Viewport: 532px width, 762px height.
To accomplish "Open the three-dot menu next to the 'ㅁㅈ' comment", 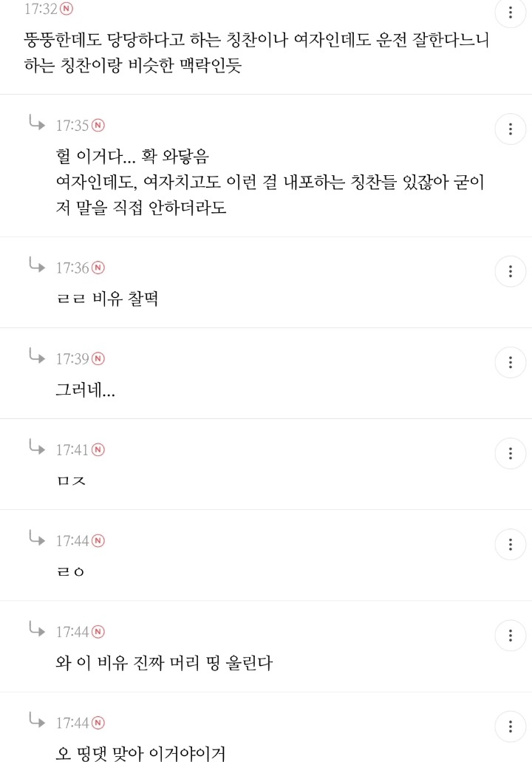I will (x=511, y=453).
